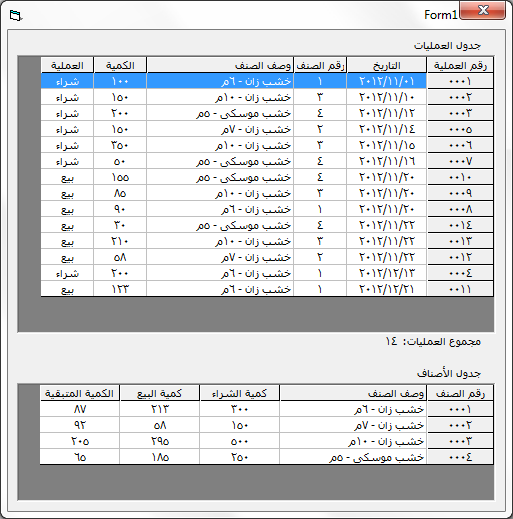The width and height of the screenshot is (513, 519).
Task: Click purchase quantity cell ٥٠٠
Action: [x=239, y=441]
